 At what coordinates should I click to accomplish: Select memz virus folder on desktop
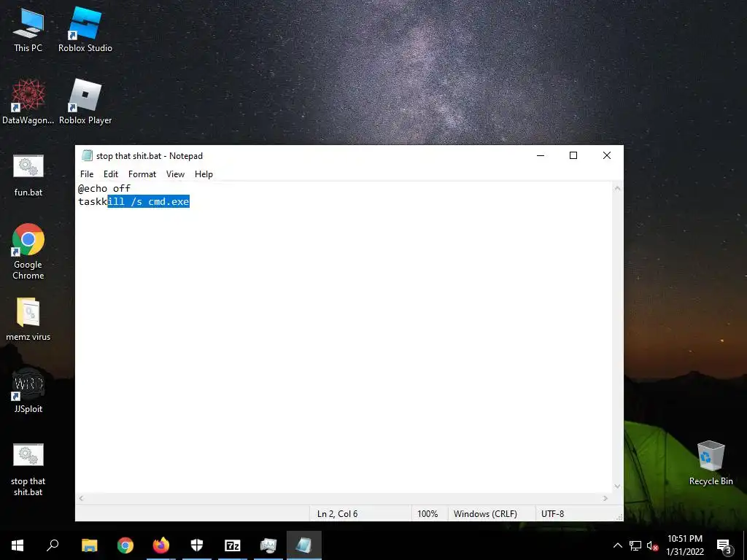[28, 319]
